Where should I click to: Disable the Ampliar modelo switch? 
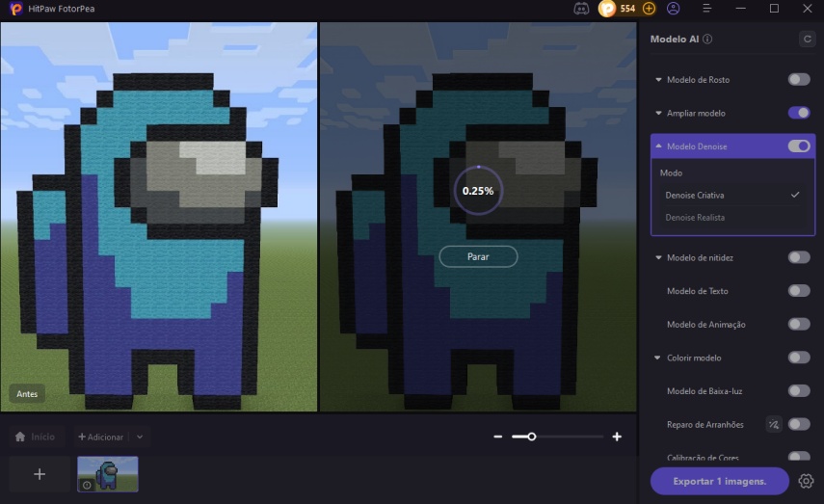point(799,113)
